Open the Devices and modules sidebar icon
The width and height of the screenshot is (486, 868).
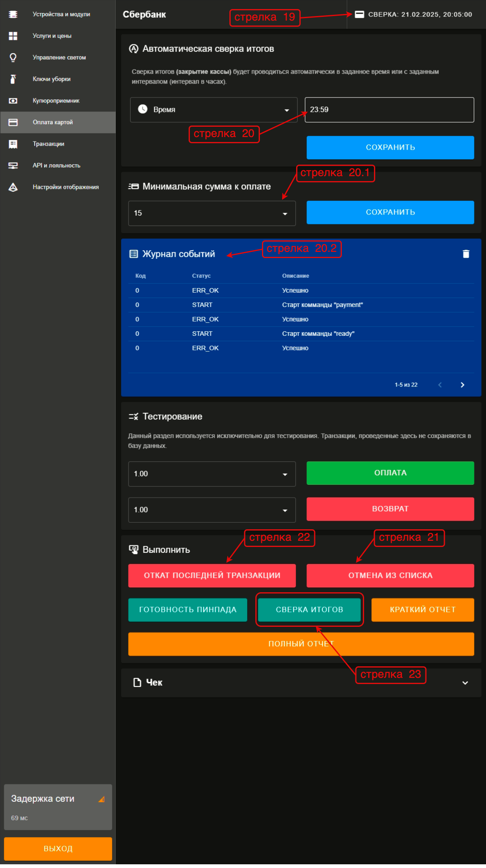(13, 14)
